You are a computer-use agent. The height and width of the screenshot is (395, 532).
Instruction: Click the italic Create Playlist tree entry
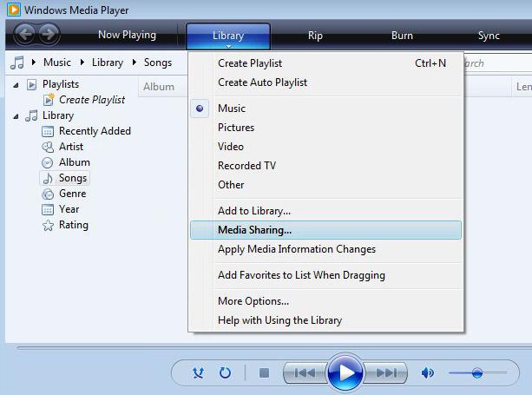tap(92, 100)
